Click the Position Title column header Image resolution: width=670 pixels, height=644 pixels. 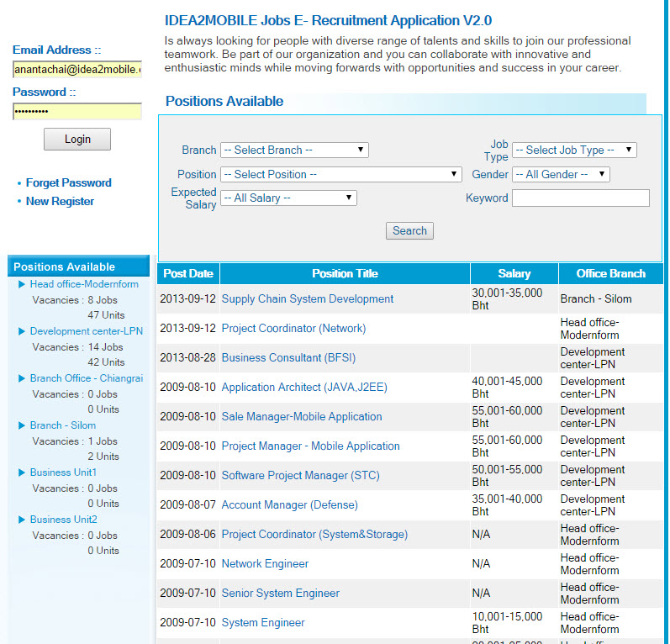click(345, 273)
